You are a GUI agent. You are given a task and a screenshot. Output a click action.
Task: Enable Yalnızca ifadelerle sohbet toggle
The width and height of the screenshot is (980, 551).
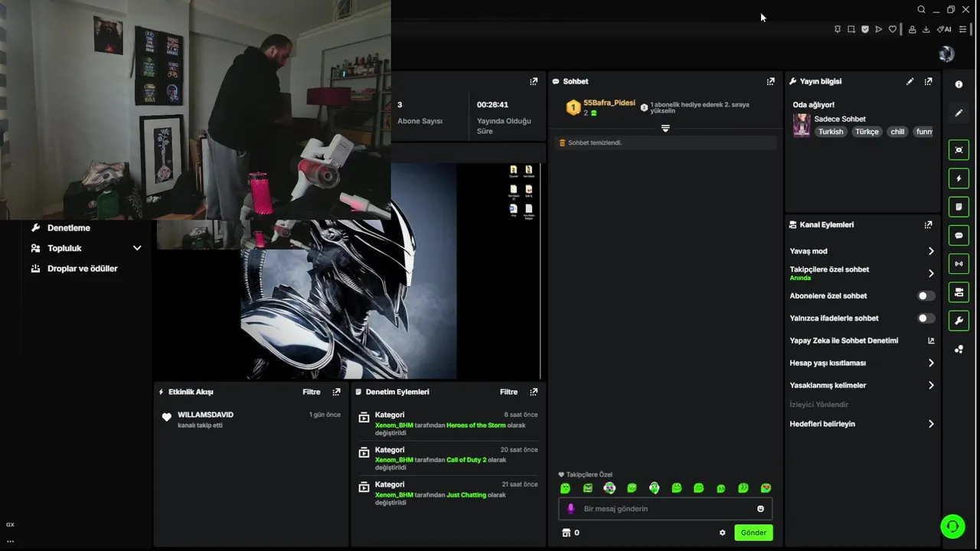tap(926, 318)
